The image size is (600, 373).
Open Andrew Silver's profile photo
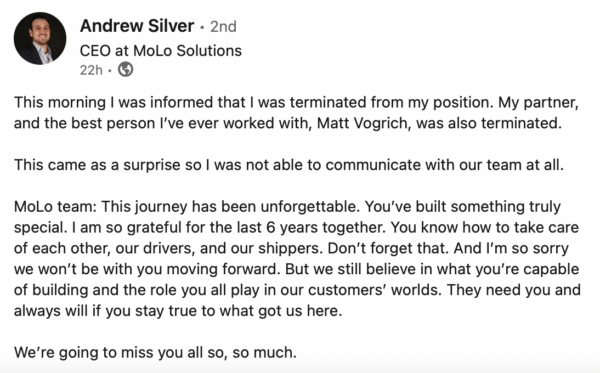40,38
